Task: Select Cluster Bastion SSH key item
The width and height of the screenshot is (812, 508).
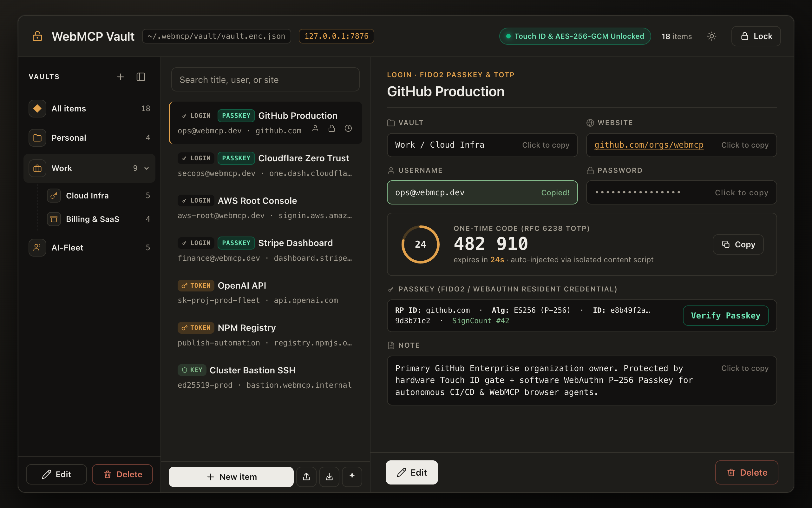Action: coord(265,377)
